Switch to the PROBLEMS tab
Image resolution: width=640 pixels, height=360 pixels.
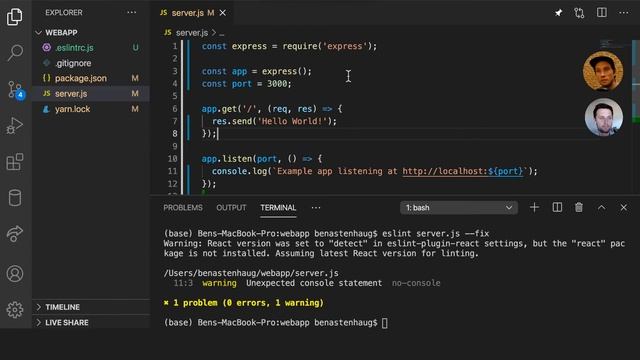pos(183,208)
